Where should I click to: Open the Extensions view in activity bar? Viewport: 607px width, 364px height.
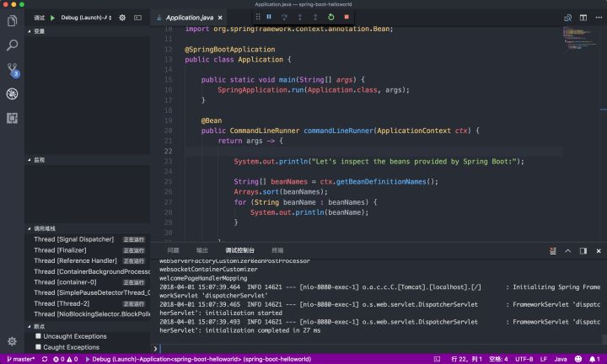tap(12, 118)
